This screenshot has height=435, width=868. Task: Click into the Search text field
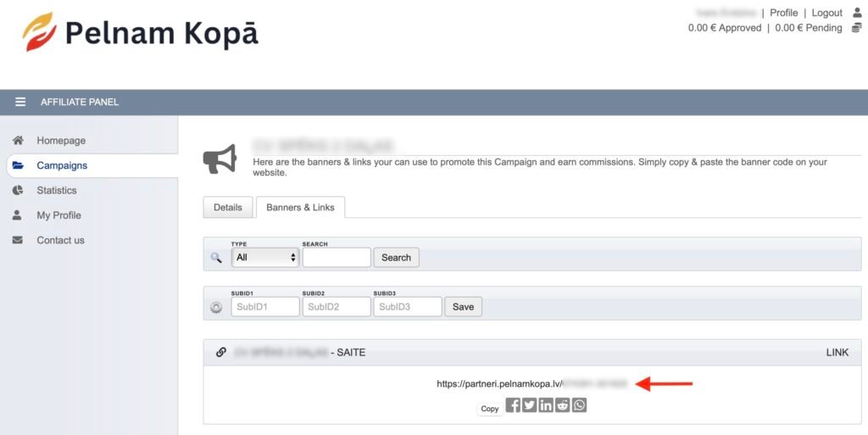(336, 257)
